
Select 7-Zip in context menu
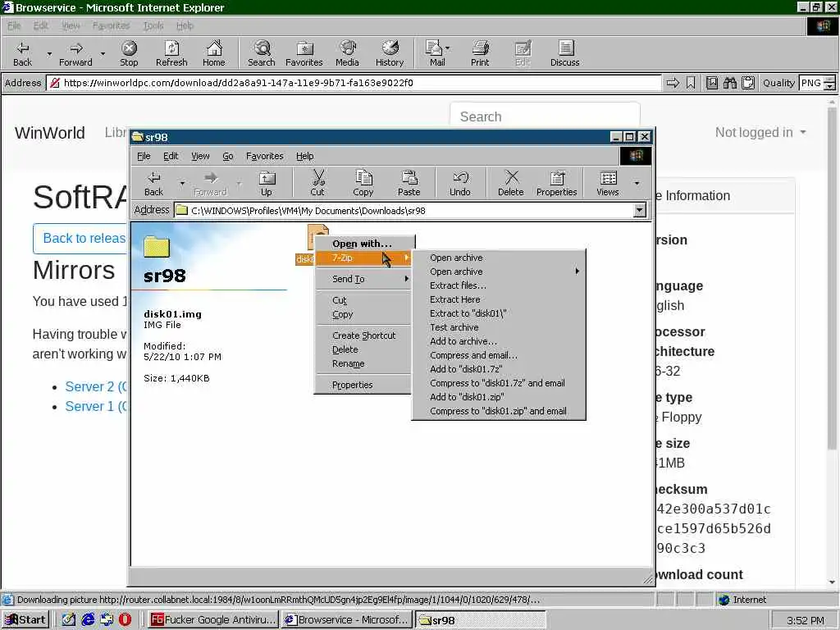coord(363,258)
